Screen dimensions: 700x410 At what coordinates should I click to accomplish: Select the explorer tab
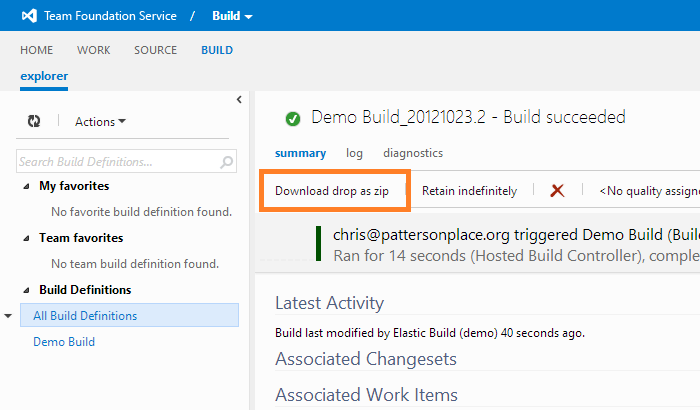pyautogui.click(x=44, y=76)
